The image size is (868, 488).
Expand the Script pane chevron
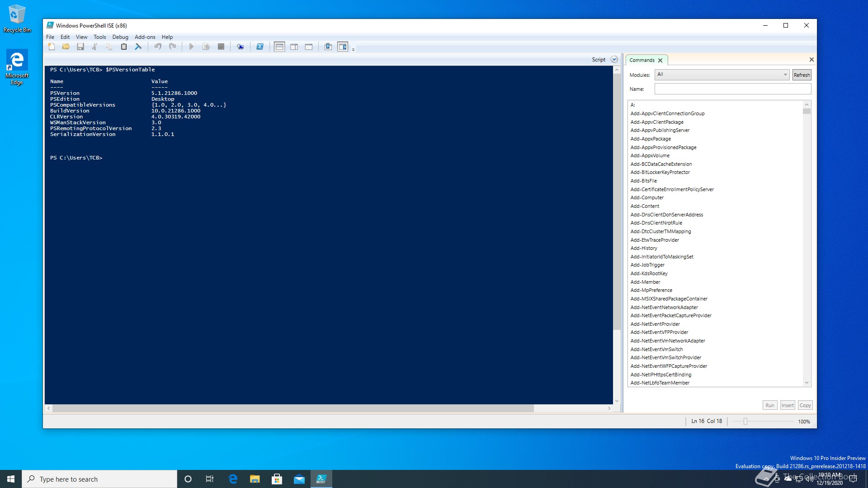614,60
